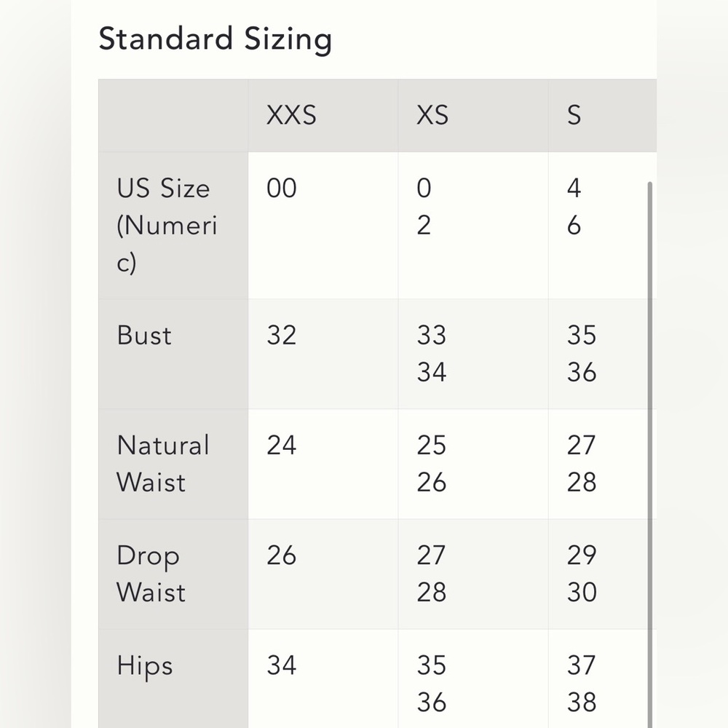
Task: Click the Drop Waist row label
Action: coord(151,574)
